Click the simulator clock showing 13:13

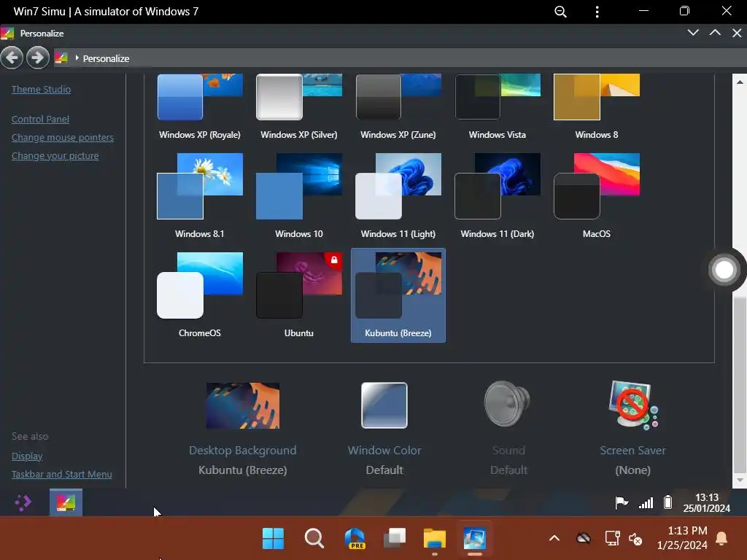pos(706,503)
